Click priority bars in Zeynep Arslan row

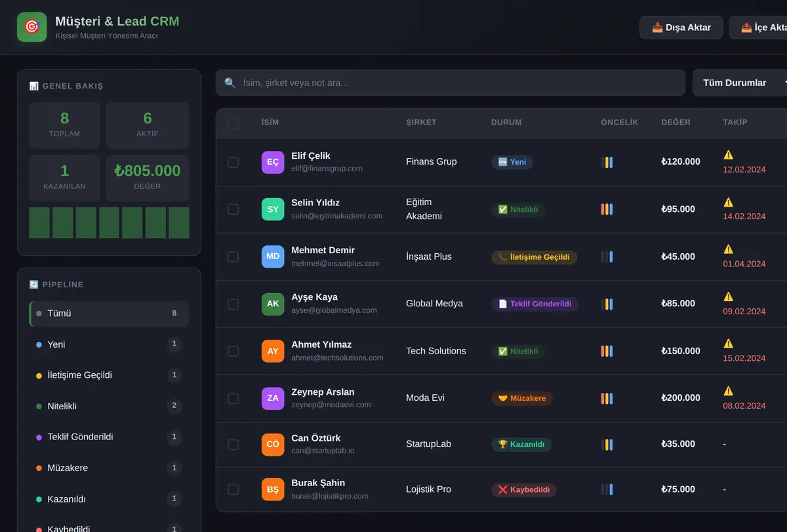click(607, 398)
